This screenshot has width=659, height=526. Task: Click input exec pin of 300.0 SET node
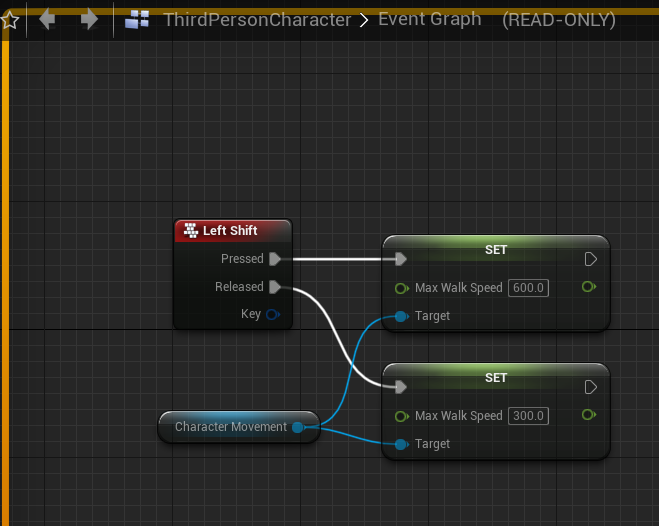401,387
